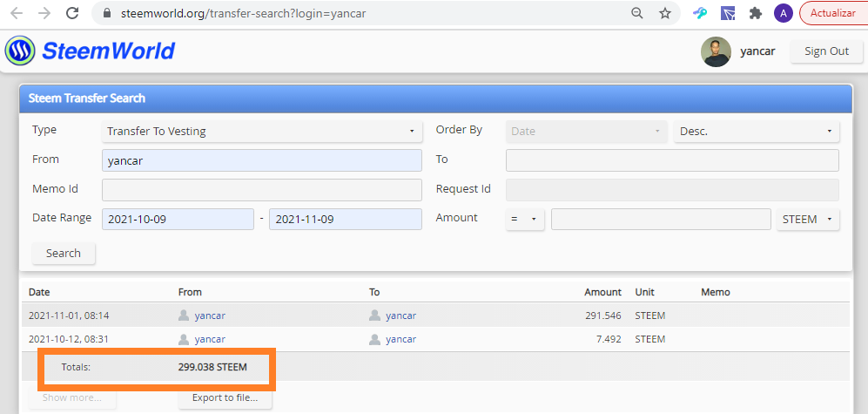Viewport: 868px width, 414px height.
Task: Bookmark this page with the star icon
Action: (665, 13)
